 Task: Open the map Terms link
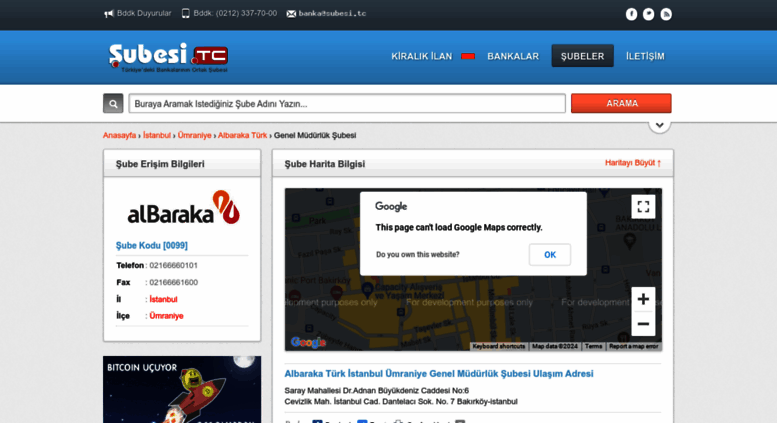tap(593, 346)
